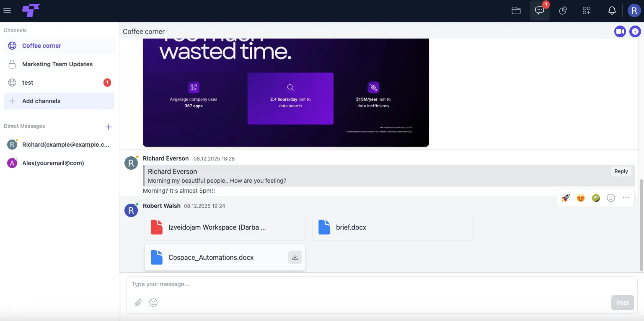Image resolution: width=644 pixels, height=321 pixels.
Task: Click the chat vertical scrollbar
Action: (641, 225)
